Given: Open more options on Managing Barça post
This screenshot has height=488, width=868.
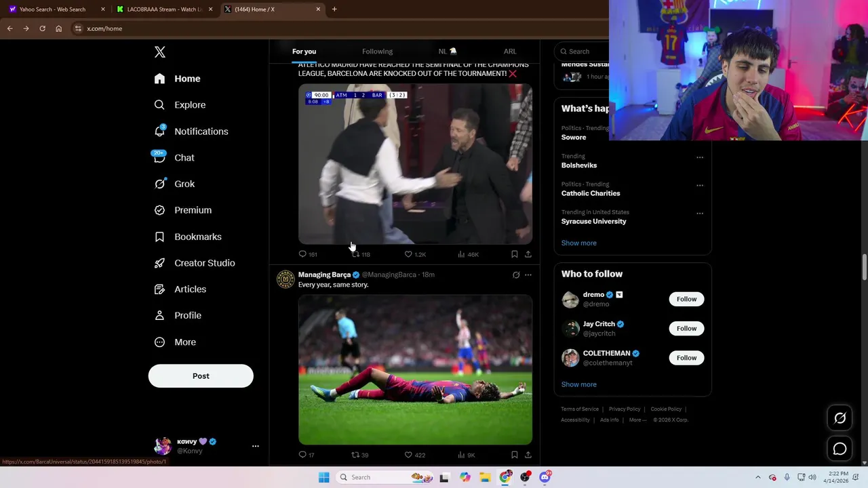Looking at the screenshot, I should point(528,274).
